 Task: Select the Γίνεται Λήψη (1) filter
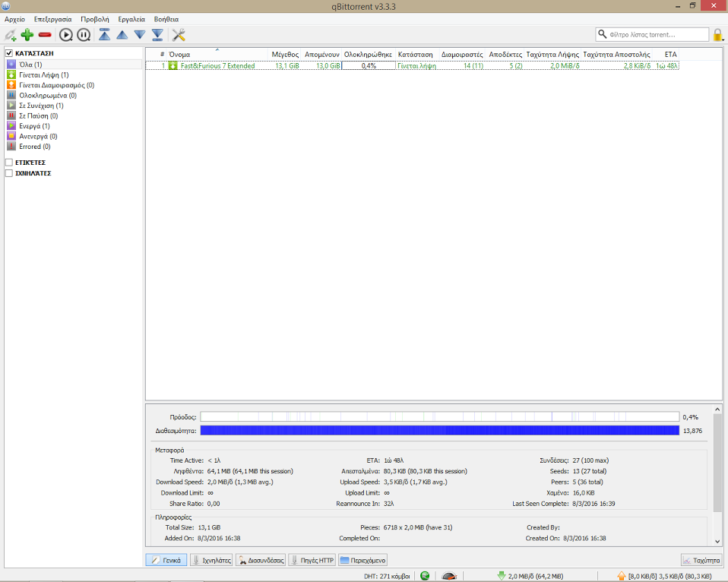(74, 74)
